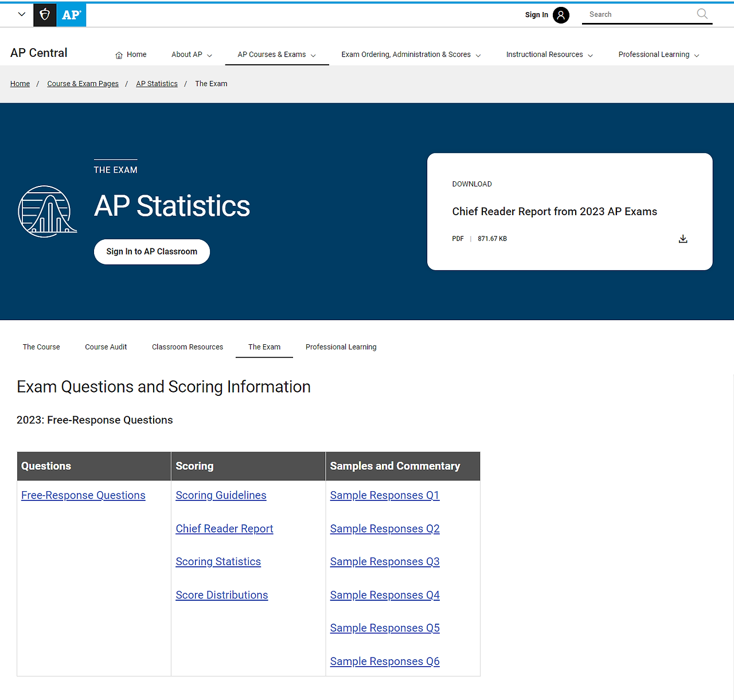This screenshot has height=700, width=734.
Task: Click the Exam Questions and Scoring Information heading
Action: click(163, 387)
